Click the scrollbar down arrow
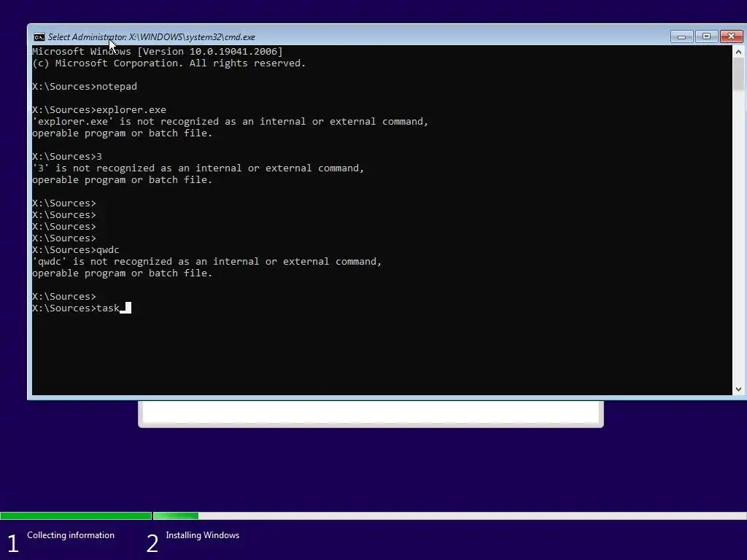 tap(738, 389)
